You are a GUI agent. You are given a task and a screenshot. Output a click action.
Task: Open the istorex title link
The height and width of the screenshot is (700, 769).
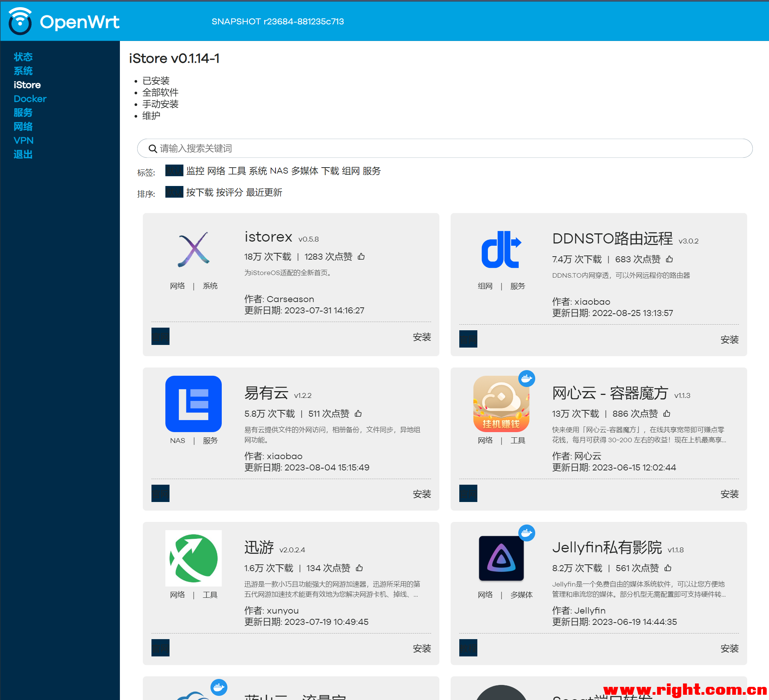pos(268,237)
